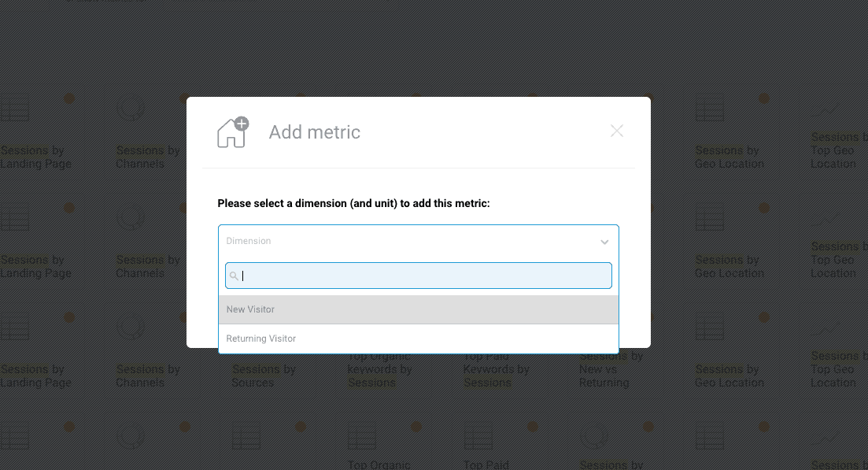
Task: Click the home-plus icon beside Add metric
Action: click(232, 131)
